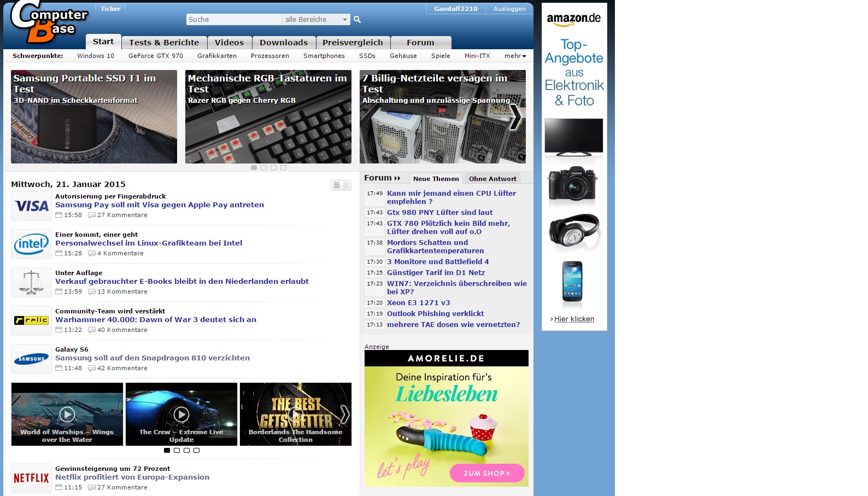Click the 'Hier klicken' link in Amazon ad
Viewport: 868px width, 496px height.
(574, 319)
